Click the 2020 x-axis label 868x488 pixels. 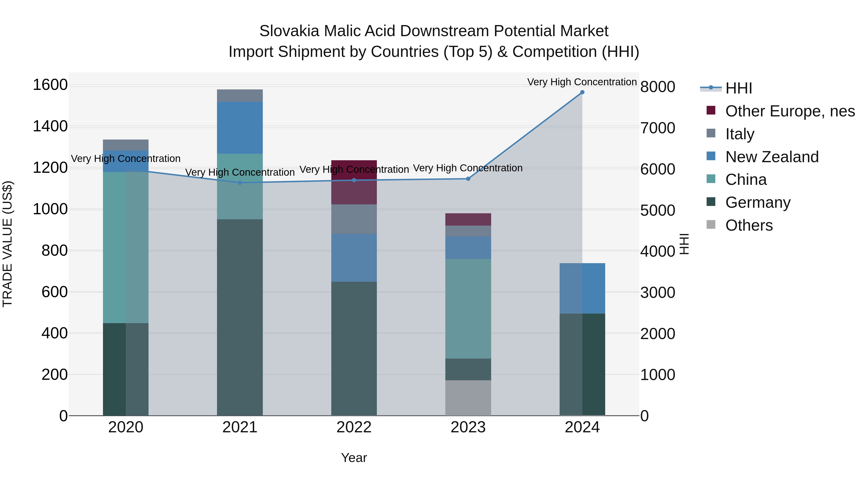coord(126,427)
